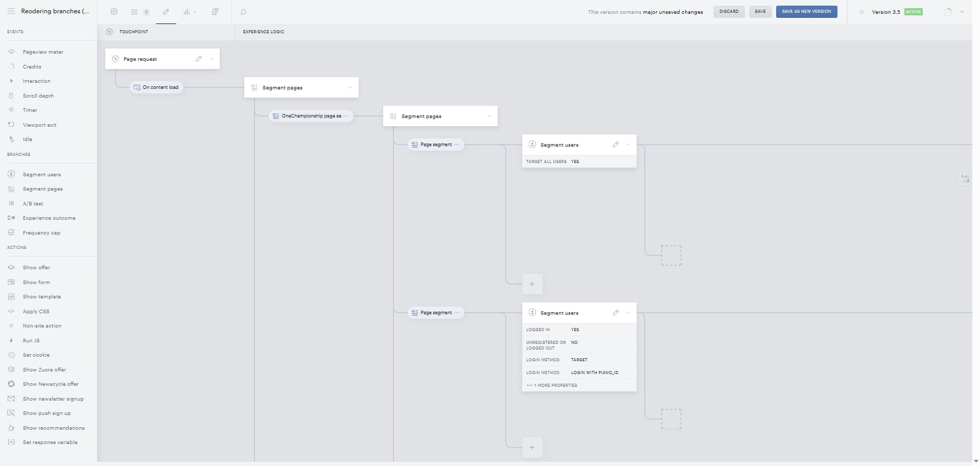Image resolution: width=980 pixels, height=466 pixels.
Task: Select the Run JS action
Action: [31, 340]
